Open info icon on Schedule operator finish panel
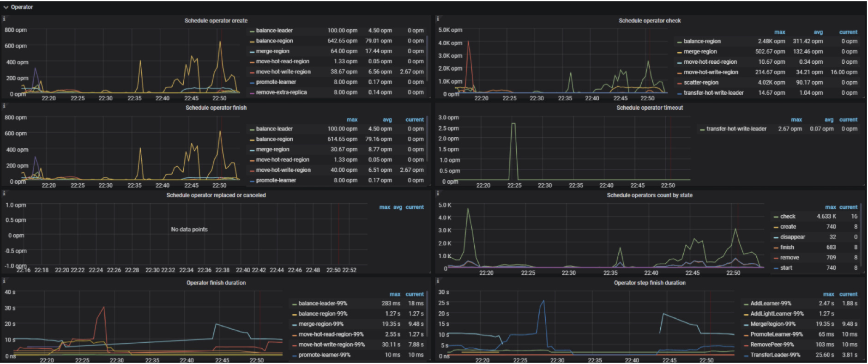868x364 pixels. tap(4, 106)
